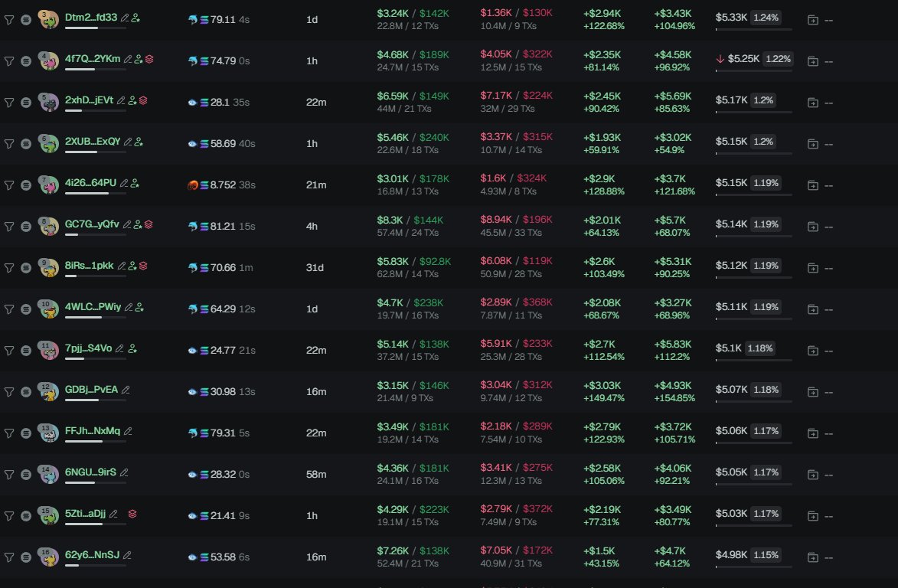Click round gray button in 8iRs...1pkk row
This screenshot has height=588, width=898.
point(26,267)
